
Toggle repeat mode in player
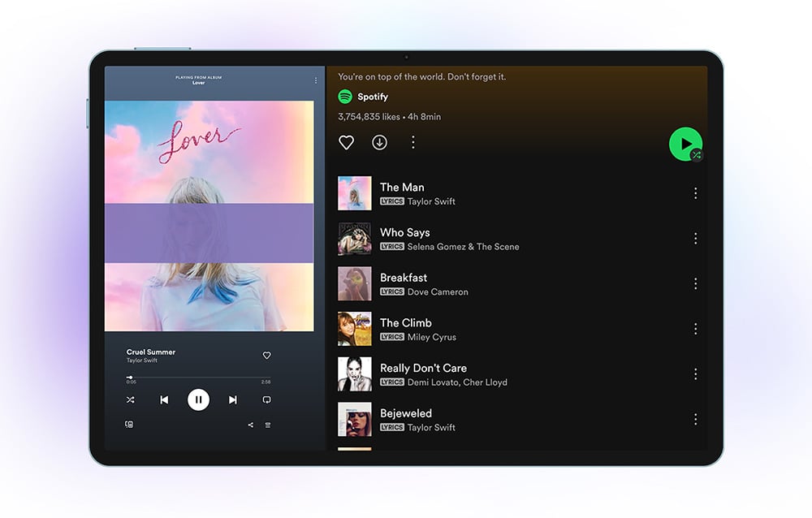point(266,399)
